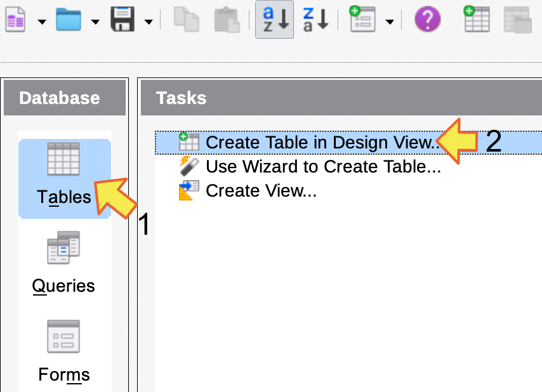Switch to Queries in Database pane
542x392 pixels.
pos(63,263)
